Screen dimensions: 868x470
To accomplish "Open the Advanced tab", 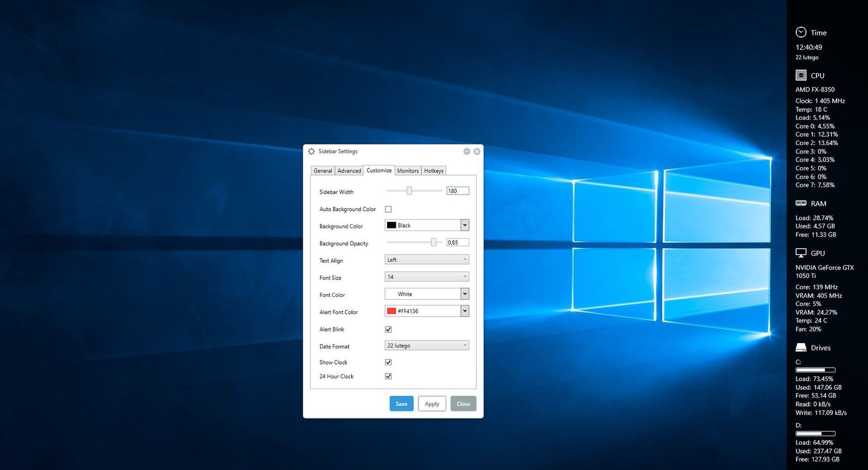I will coord(349,170).
